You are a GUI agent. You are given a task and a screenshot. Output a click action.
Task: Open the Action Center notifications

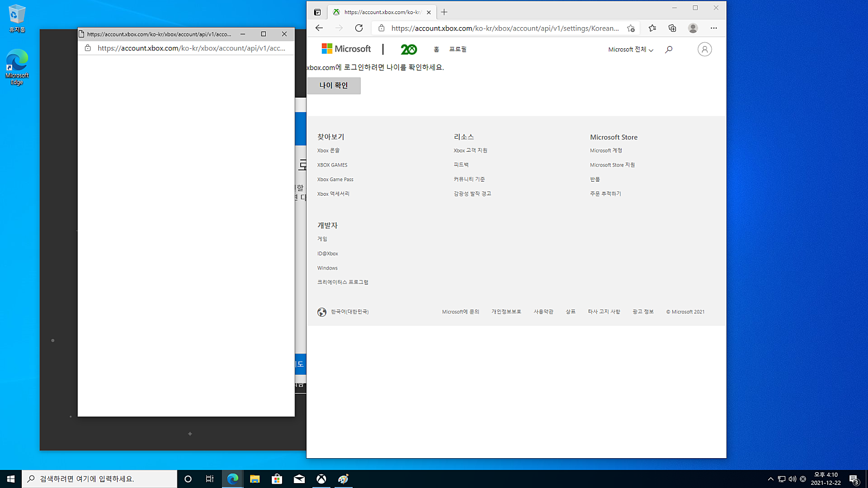coord(854,479)
